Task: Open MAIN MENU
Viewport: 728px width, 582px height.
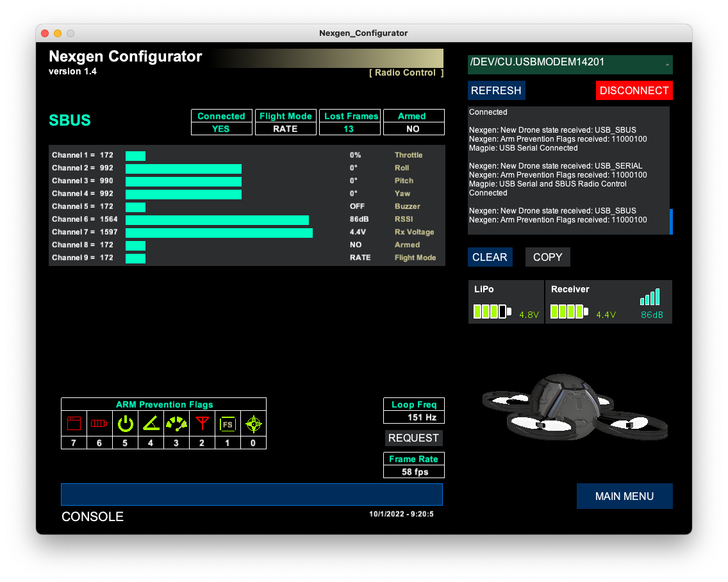Action: [x=624, y=495]
